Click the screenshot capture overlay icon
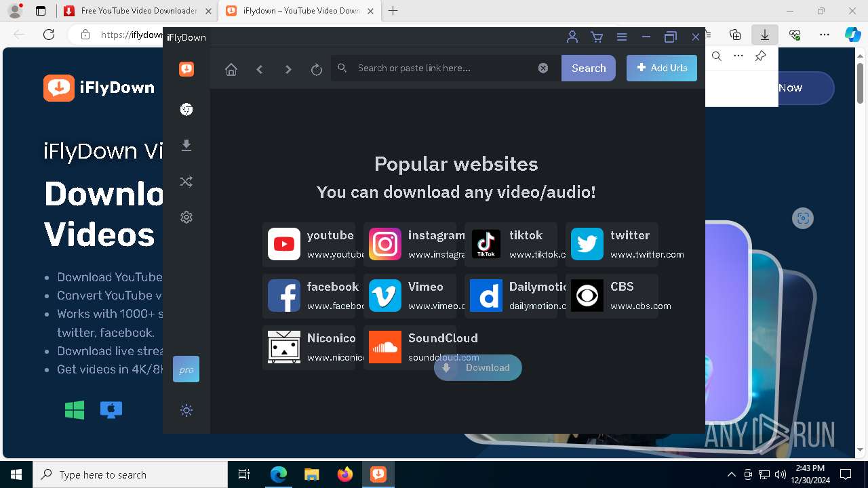 coord(803,218)
